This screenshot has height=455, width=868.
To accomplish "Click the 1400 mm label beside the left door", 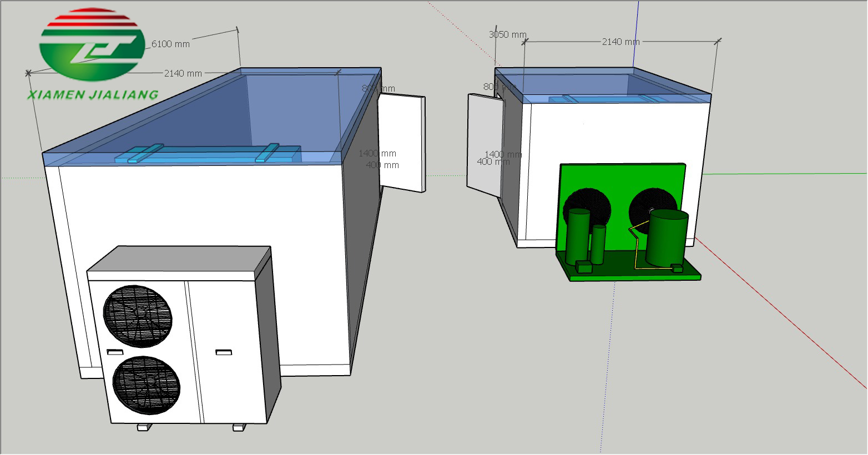I will 377,154.
